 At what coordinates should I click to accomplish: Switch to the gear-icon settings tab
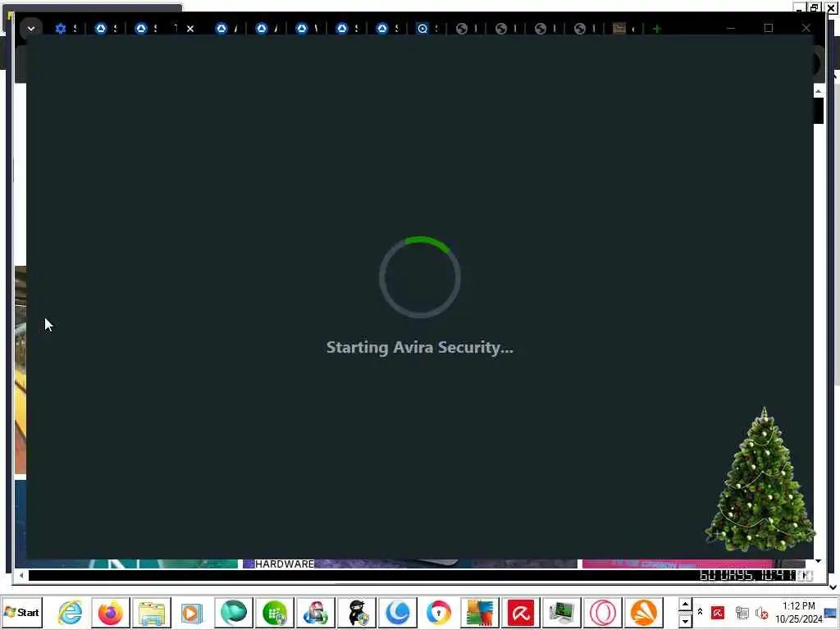pos(61,29)
